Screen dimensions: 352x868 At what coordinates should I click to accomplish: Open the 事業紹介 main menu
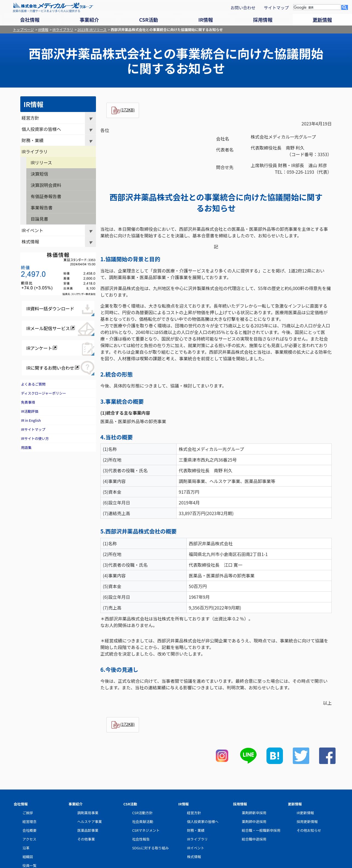click(x=89, y=20)
